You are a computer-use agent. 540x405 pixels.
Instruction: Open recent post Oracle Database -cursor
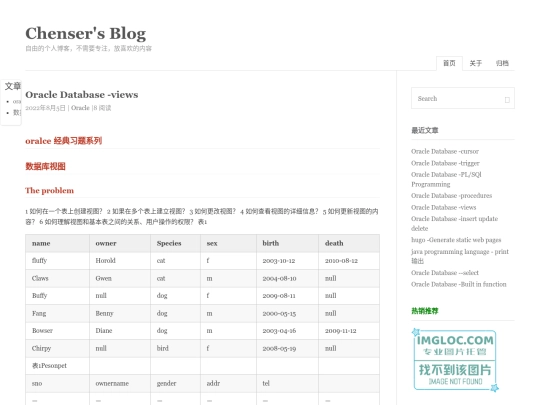[445, 152]
